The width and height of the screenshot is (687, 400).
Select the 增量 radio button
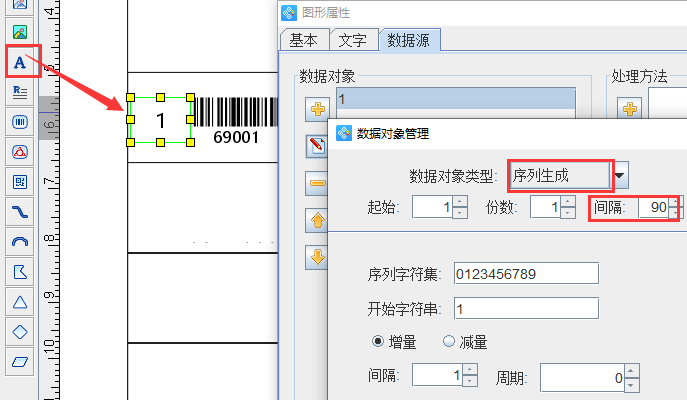[378, 341]
